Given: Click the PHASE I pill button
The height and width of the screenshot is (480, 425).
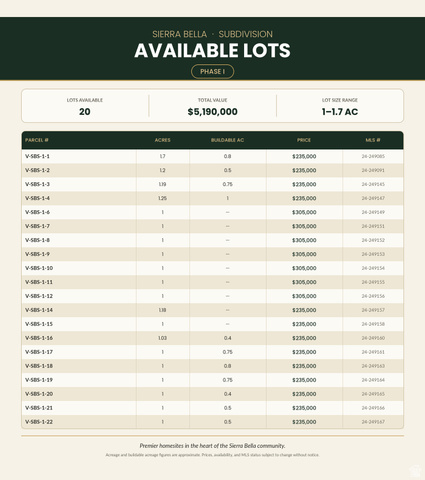Looking at the screenshot, I should (212, 71).
